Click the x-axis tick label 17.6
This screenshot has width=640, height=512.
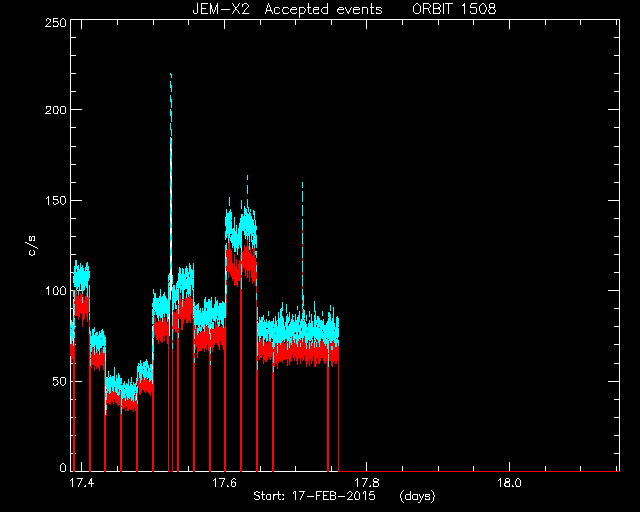pyautogui.click(x=224, y=483)
